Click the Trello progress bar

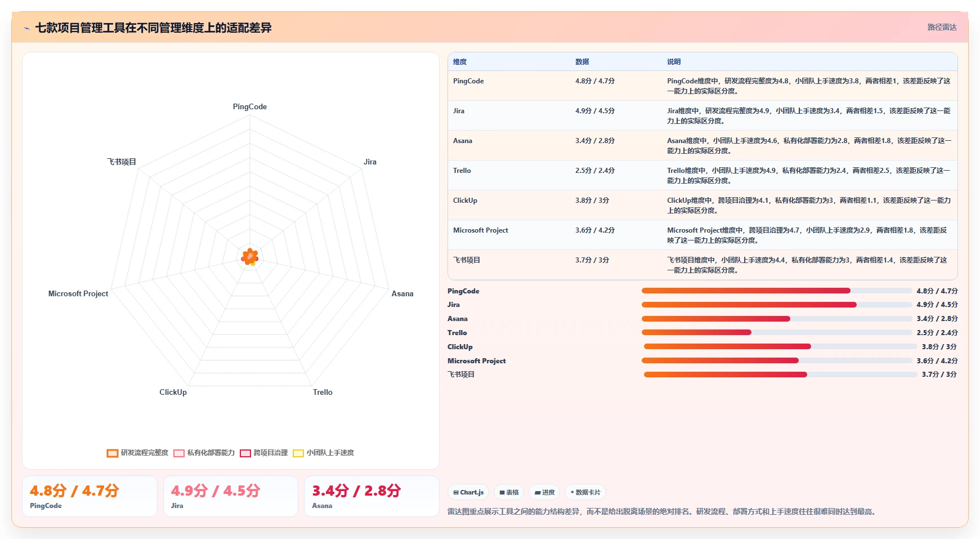coord(777,332)
